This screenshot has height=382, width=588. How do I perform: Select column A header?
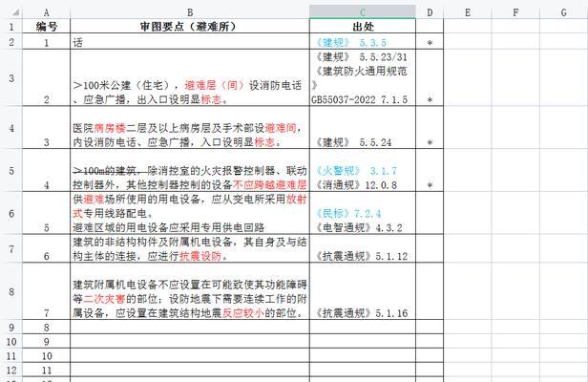[x=47, y=12]
